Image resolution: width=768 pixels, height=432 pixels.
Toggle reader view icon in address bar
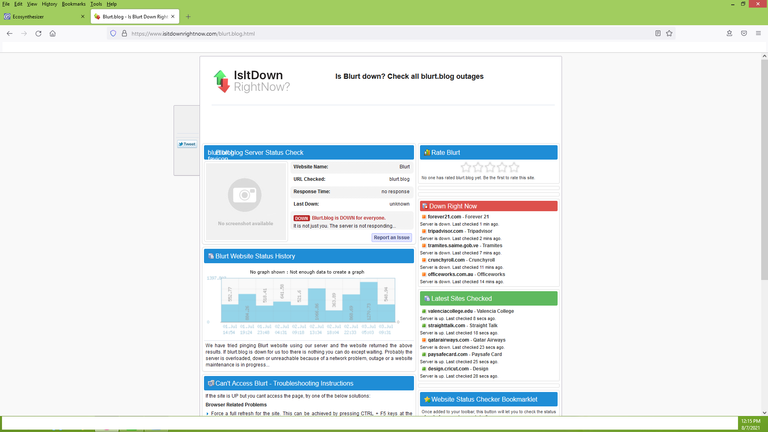658,33
